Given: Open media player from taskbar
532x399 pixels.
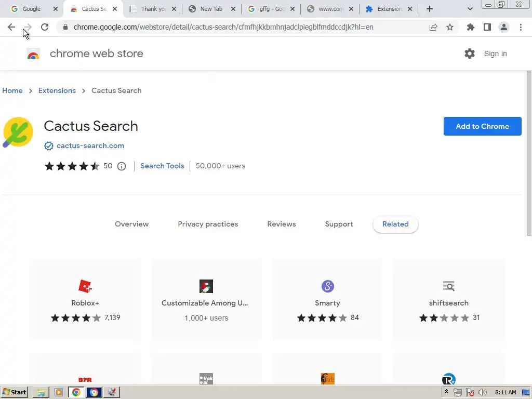Looking at the screenshot, I should coord(58,392).
